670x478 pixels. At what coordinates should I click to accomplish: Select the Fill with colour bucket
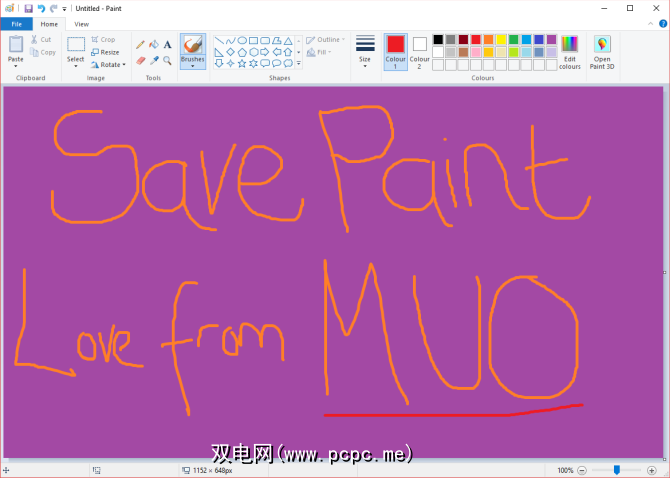(154, 44)
